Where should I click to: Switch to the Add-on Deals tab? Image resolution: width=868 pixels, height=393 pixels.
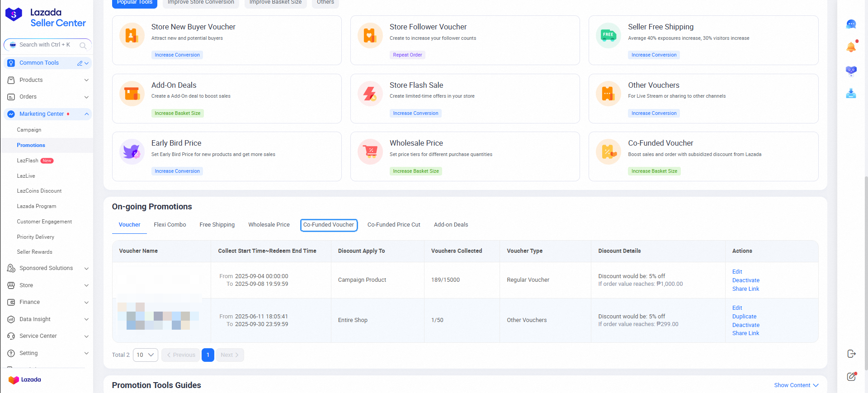point(451,225)
